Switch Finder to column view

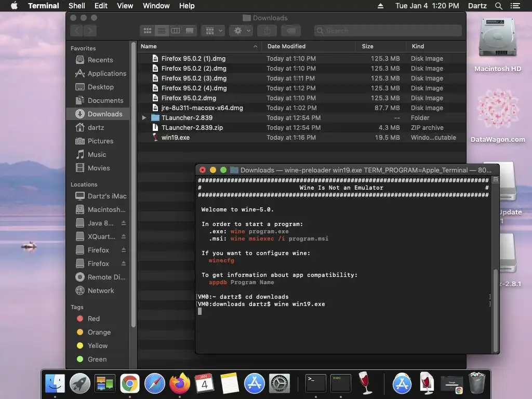[x=176, y=31]
